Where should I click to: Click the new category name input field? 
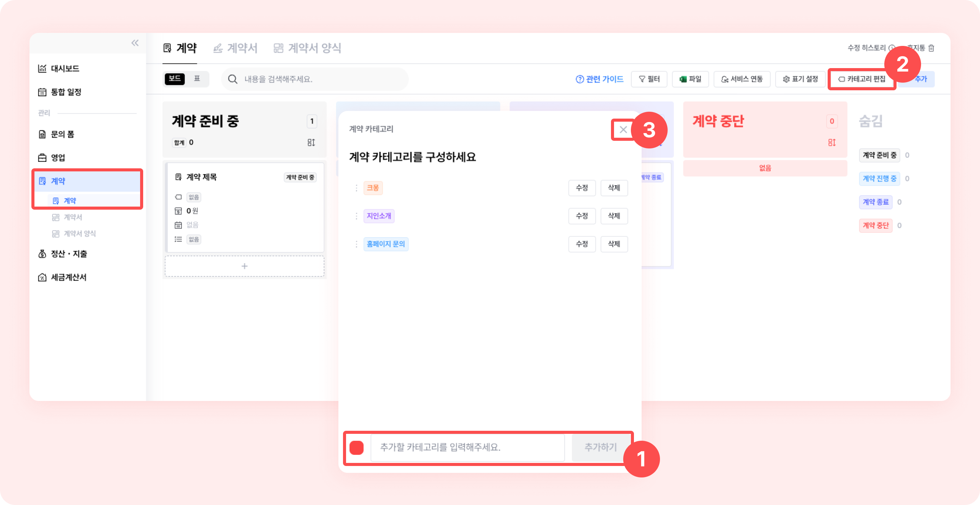point(467,448)
